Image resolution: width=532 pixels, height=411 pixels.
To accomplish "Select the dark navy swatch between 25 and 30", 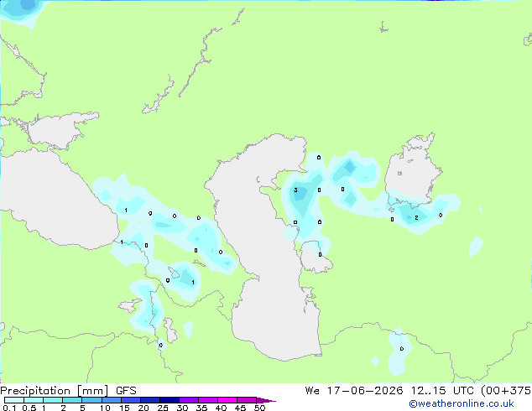I will point(170,400).
